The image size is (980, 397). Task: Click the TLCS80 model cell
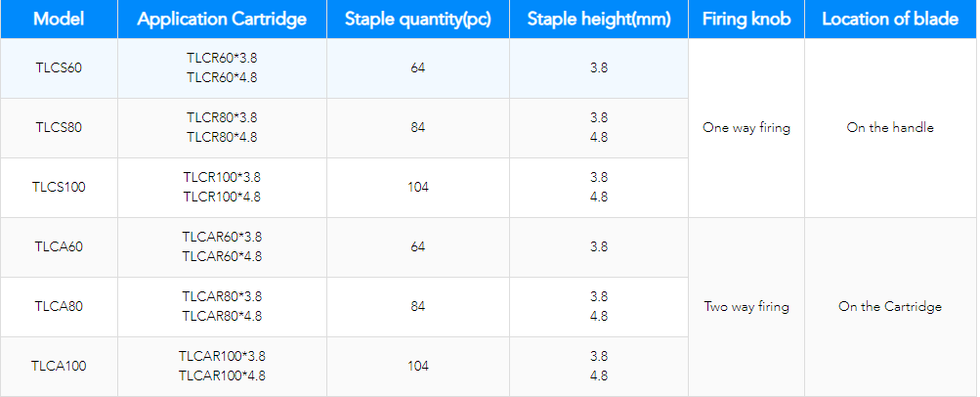coord(59,127)
